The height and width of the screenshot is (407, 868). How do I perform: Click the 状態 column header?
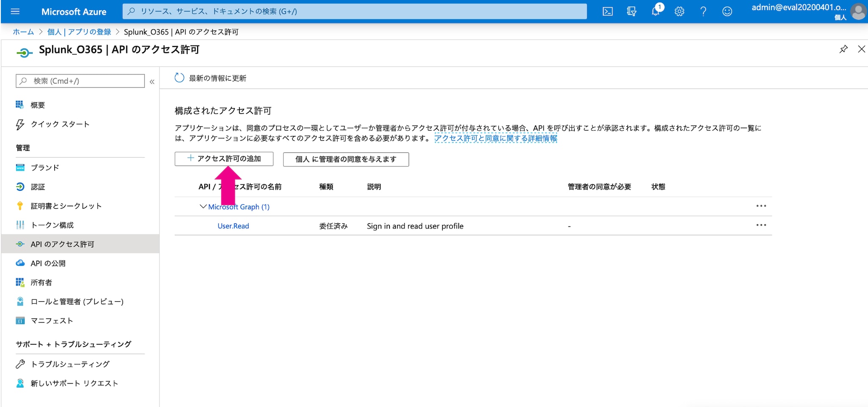tap(658, 187)
